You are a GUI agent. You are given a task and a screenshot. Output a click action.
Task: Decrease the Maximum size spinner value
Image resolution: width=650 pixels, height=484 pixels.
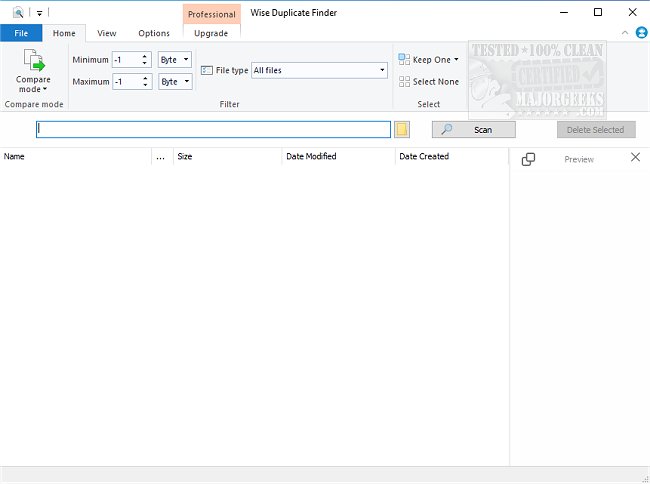(146, 85)
